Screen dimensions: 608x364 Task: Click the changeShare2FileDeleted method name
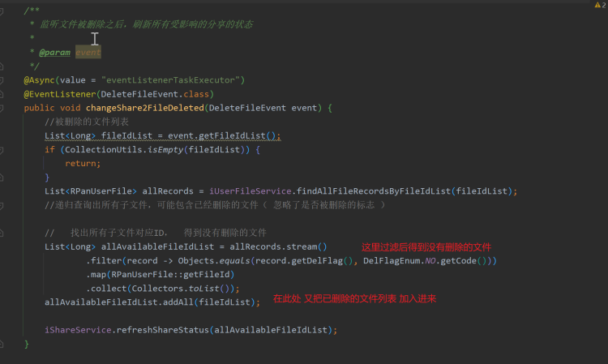(145, 108)
